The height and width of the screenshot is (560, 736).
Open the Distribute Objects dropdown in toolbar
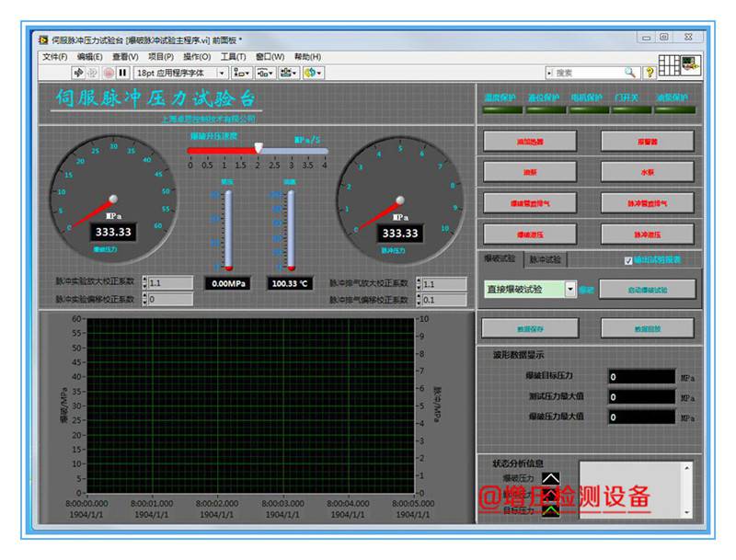(x=265, y=73)
